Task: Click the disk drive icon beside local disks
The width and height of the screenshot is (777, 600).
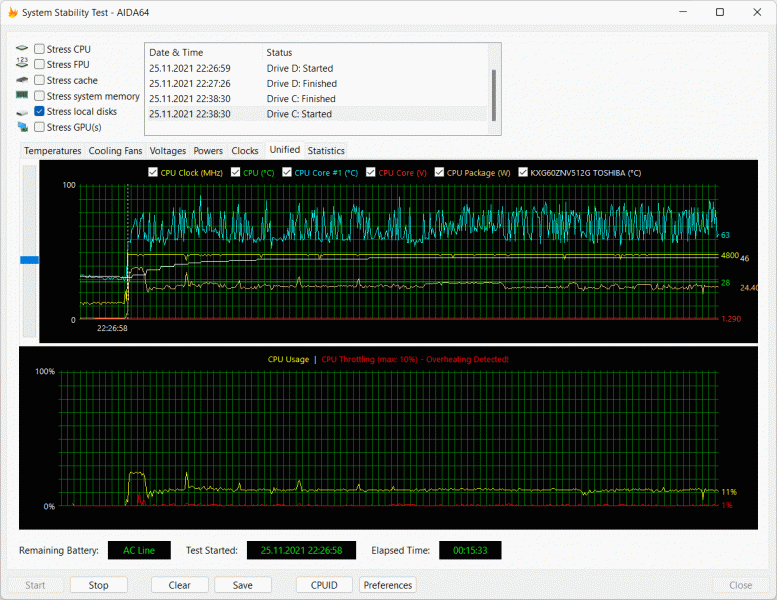Action: tap(22, 112)
